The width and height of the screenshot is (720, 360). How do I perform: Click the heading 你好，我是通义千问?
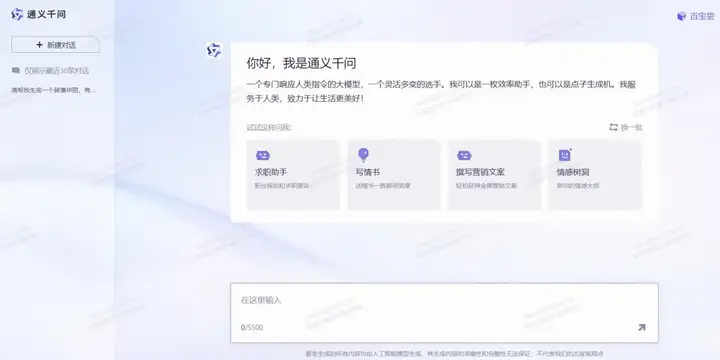pos(301,63)
